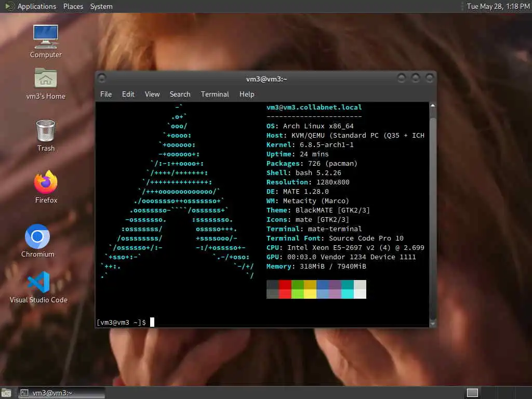Screen dimensions: 532x399
Task: Click the yellow color block in neofetch palette
Action: (x=310, y=289)
